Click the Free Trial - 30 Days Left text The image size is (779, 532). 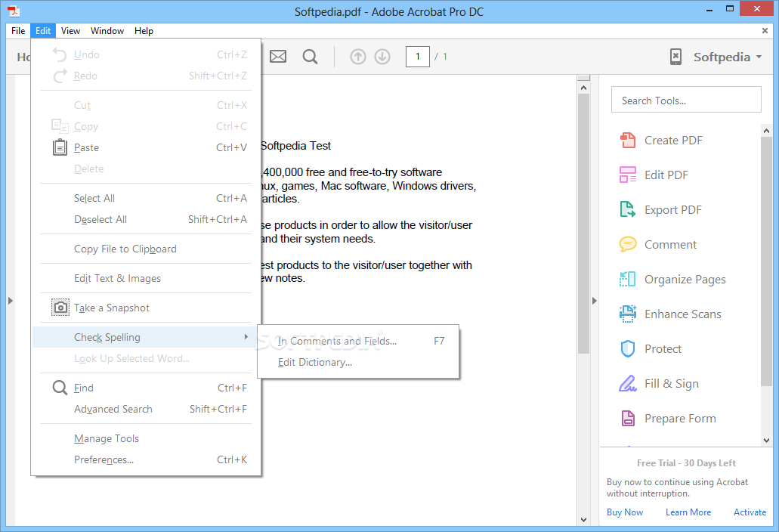(x=686, y=463)
